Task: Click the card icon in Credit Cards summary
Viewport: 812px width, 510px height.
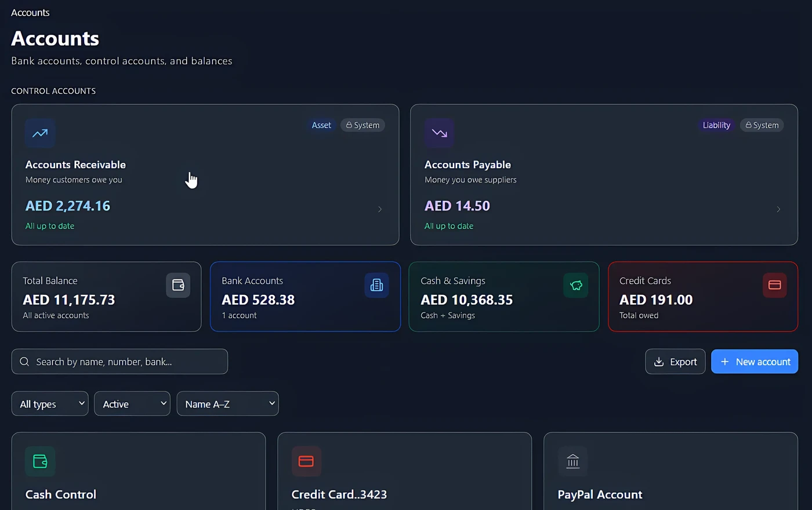Action: click(x=774, y=285)
